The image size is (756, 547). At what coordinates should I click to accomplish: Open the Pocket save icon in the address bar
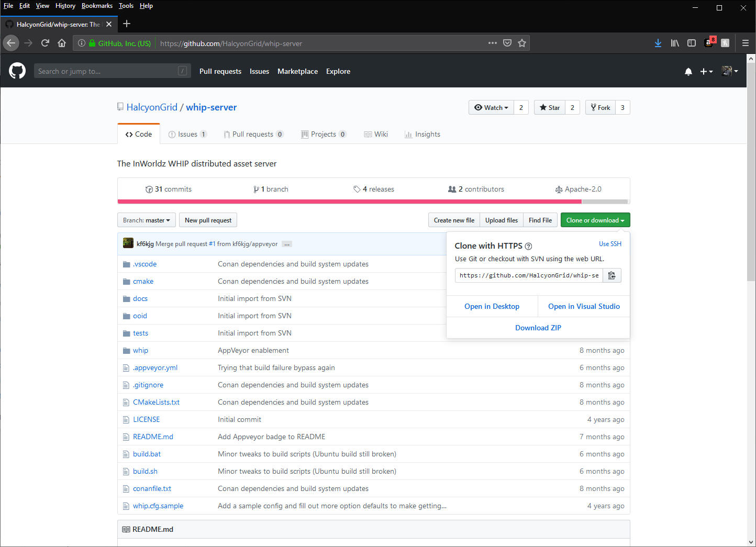tap(507, 43)
